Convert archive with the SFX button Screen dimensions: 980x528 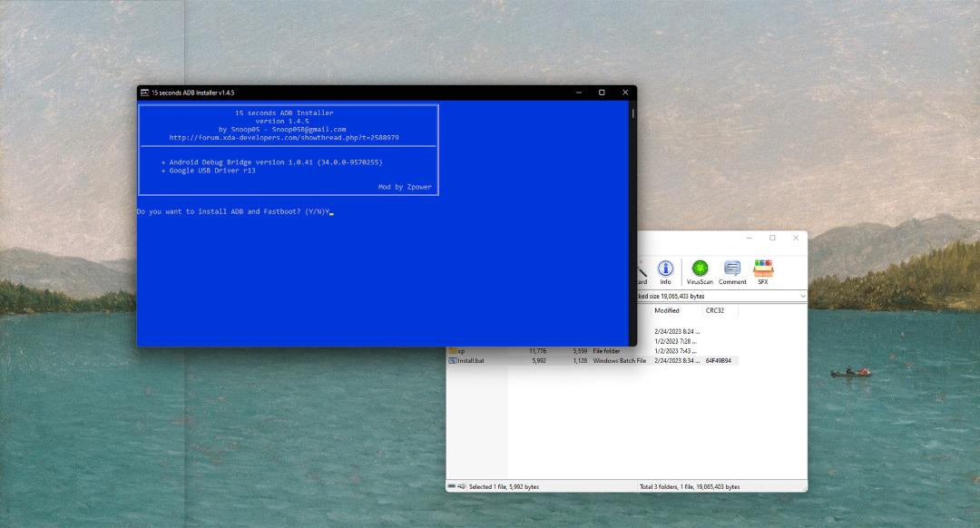pos(763,272)
